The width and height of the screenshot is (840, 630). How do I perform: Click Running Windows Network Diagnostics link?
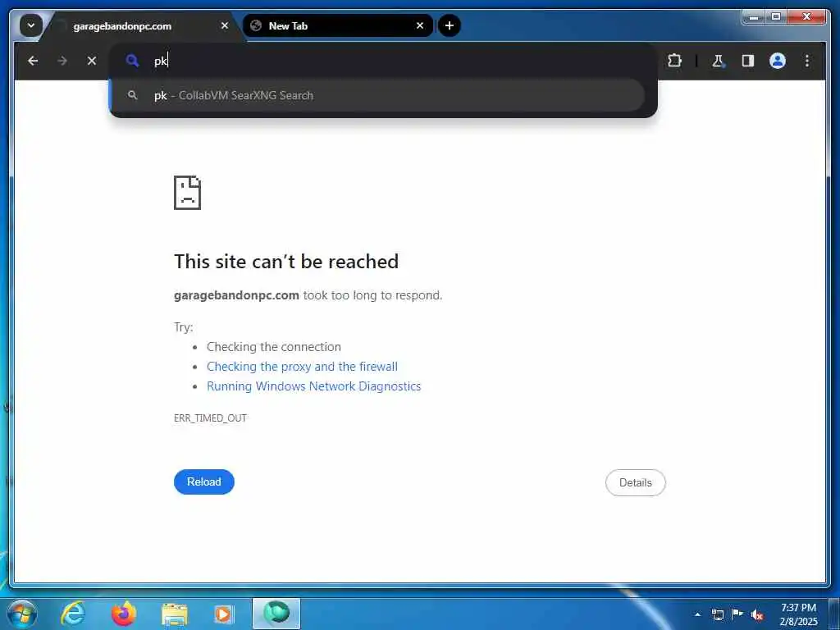[314, 386]
